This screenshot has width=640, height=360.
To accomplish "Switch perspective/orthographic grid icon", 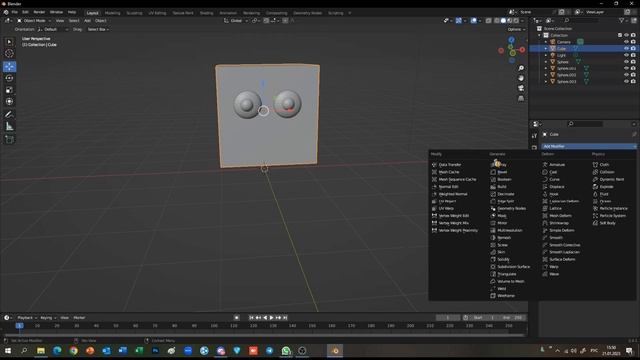I will (521, 98).
